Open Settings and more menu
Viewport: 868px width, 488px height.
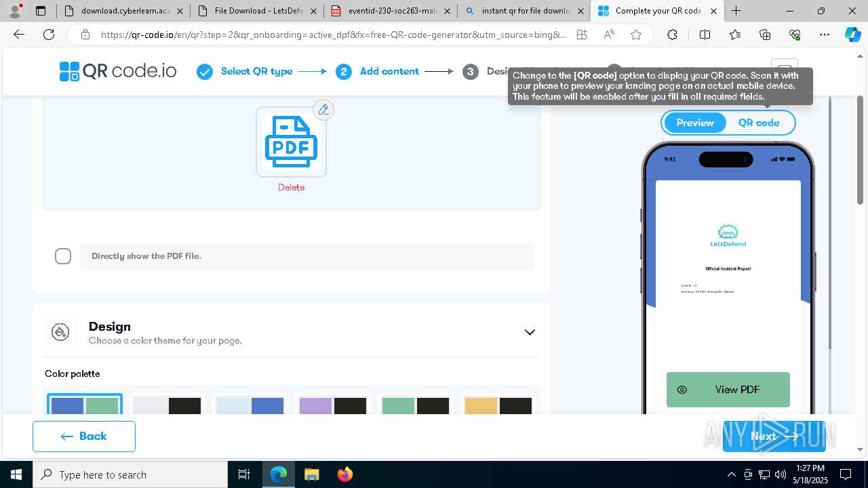coord(825,35)
